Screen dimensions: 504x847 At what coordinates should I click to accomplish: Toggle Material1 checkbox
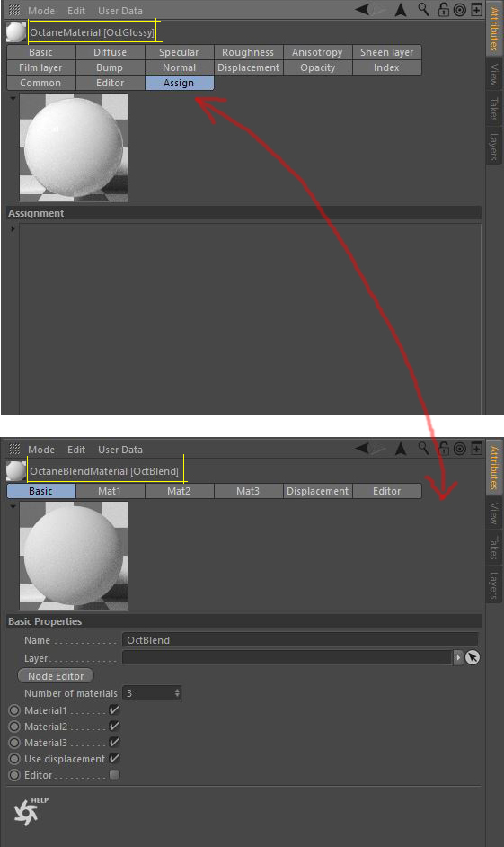point(114,709)
